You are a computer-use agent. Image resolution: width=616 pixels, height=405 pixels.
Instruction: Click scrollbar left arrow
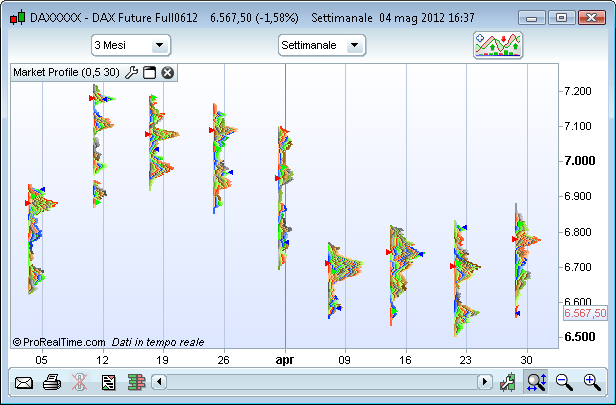[159, 382]
